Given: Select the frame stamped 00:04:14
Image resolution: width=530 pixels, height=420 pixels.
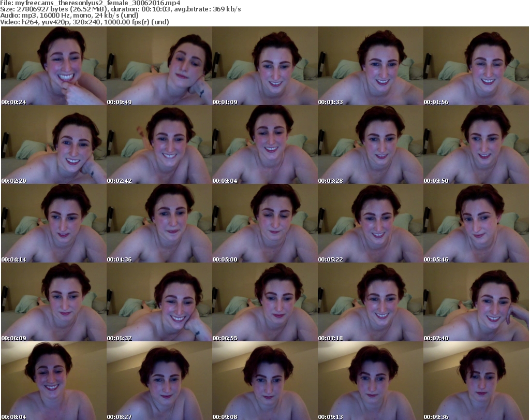Looking at the screenshot, I should 54,224.
